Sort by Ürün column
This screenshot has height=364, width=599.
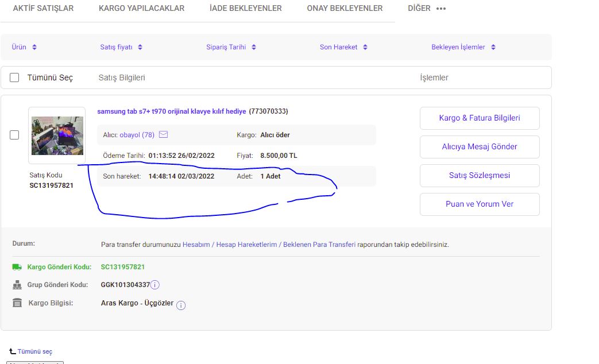[24, 47]
